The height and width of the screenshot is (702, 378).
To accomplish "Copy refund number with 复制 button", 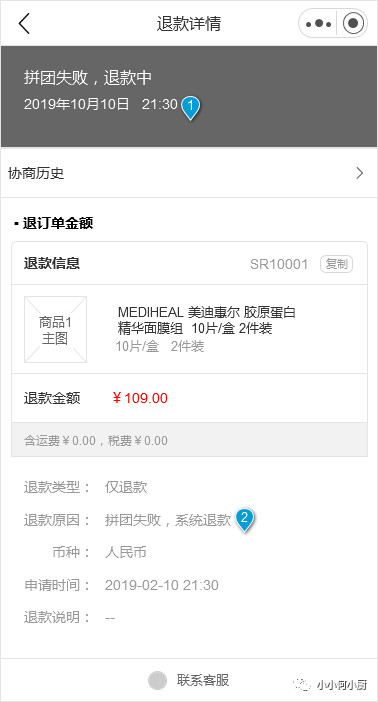I will click(336, 264).
